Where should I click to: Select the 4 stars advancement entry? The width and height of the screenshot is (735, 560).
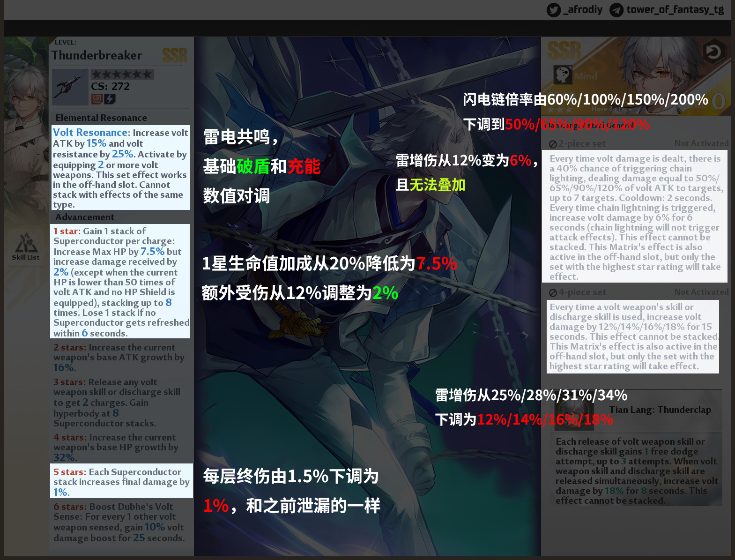(117, 447)
